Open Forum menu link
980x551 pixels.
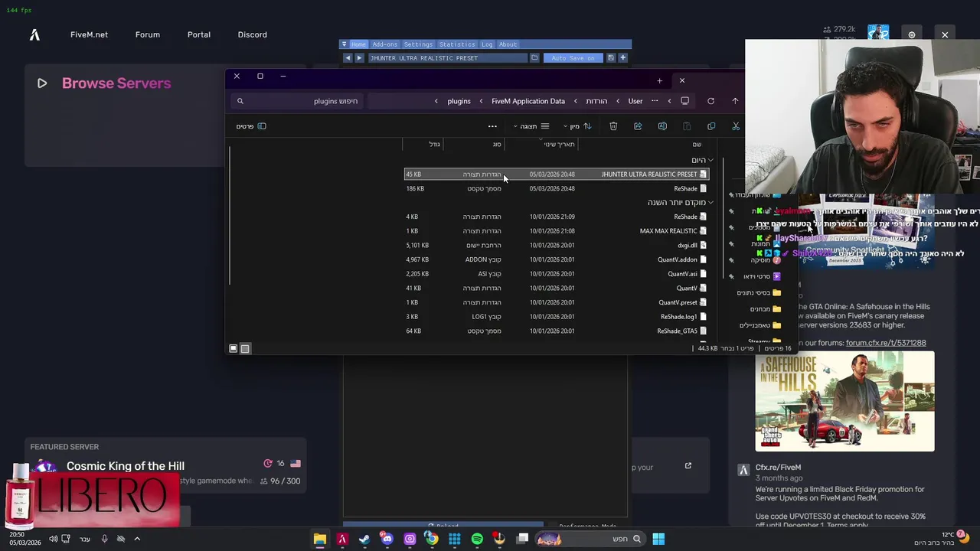click(x=148, y=34)
